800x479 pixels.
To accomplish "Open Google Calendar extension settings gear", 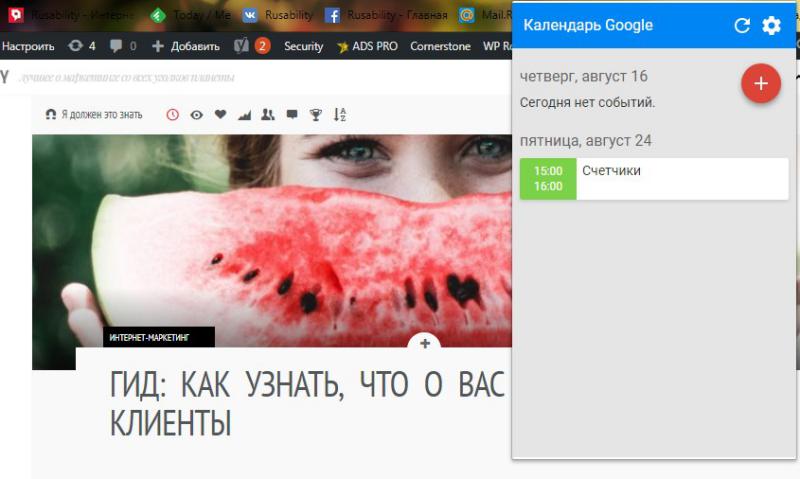I will click(771, 26).
